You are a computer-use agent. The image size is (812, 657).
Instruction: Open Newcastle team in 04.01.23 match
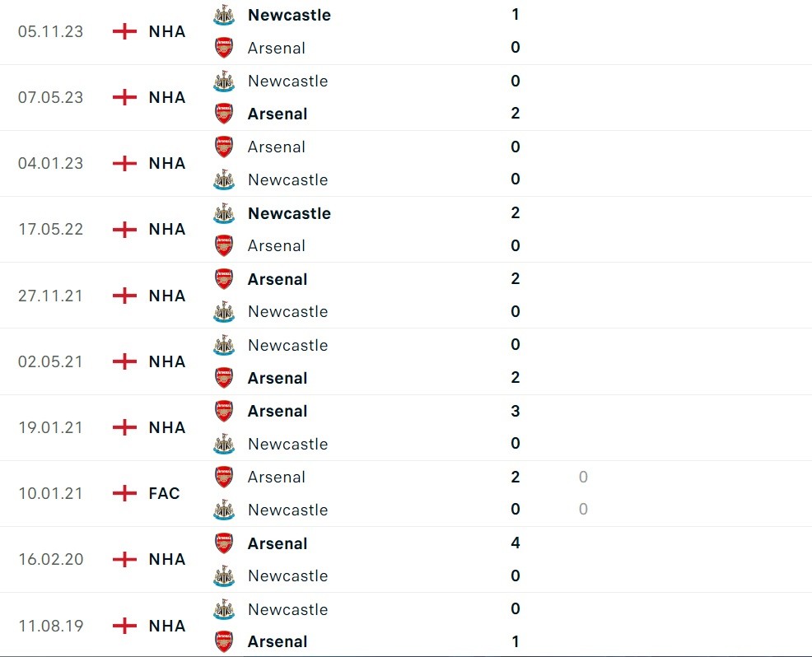(287, 179)
